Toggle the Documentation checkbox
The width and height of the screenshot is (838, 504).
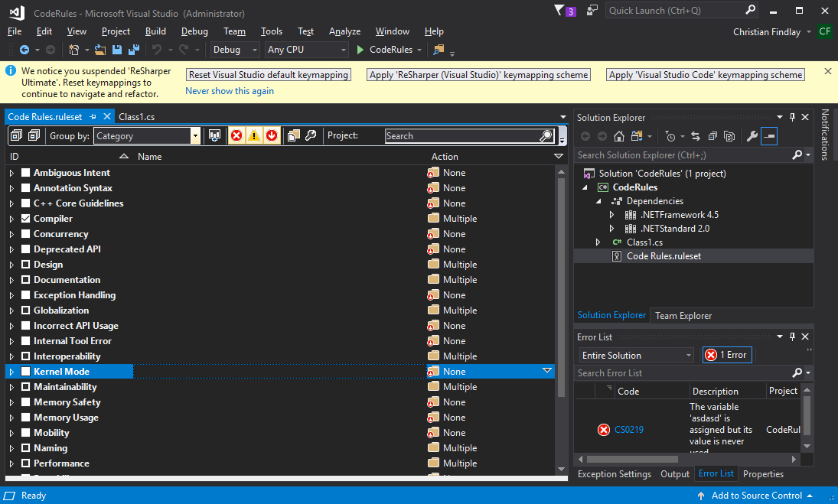point(26,280)
